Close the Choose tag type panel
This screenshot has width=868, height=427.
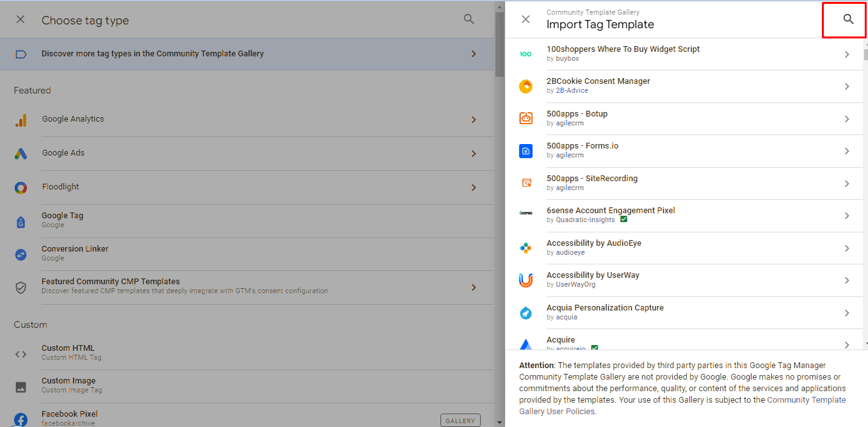pos(20,19)
